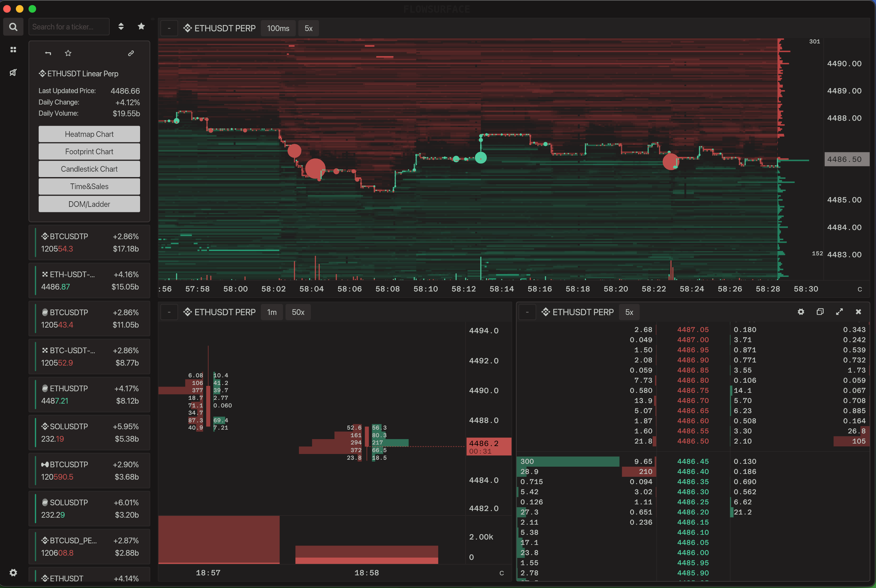Click ETHUSDT PERP title in heatmap pane
Screen dimensions: 876x588
(x=225, y=28)
